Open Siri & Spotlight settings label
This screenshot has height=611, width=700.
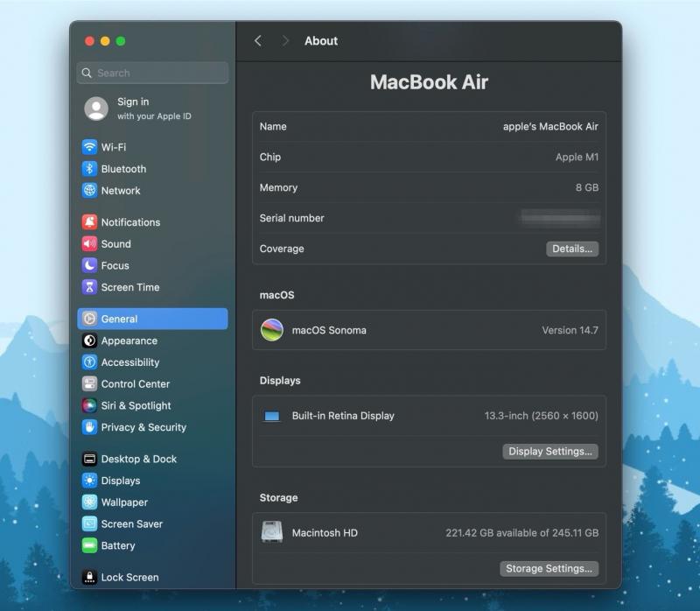click(136, 405)
